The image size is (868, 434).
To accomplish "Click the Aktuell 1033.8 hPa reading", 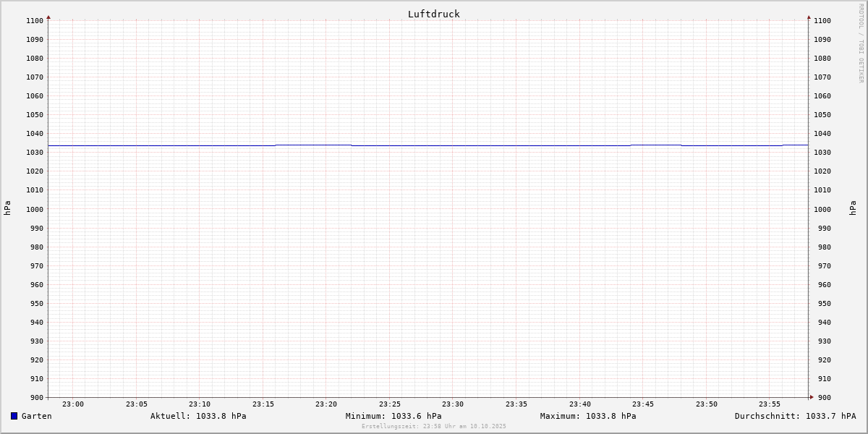I will (x=198, y=416).
